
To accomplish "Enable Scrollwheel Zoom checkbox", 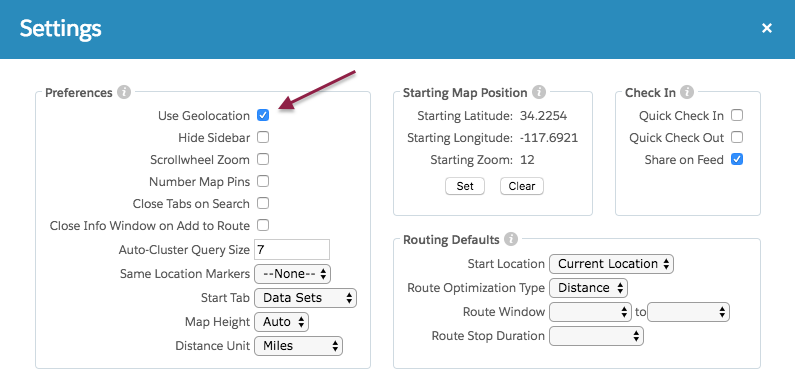I will pyautogui.click(x=263, y=160).
